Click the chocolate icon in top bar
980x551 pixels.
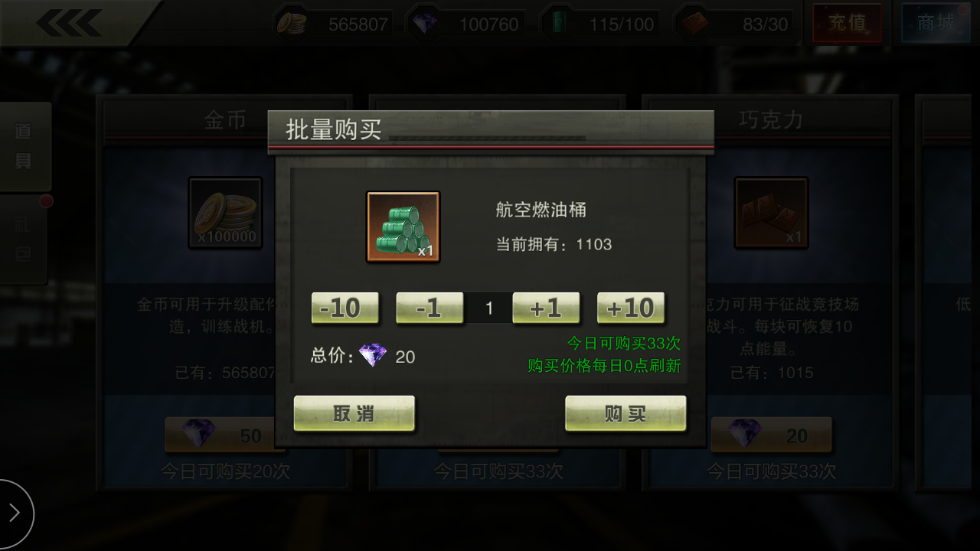coord(694,24)
